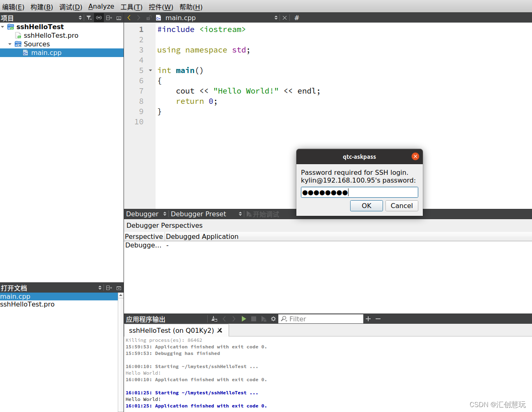Close the qtc-askpass dialog with red X

click(415, 156)
